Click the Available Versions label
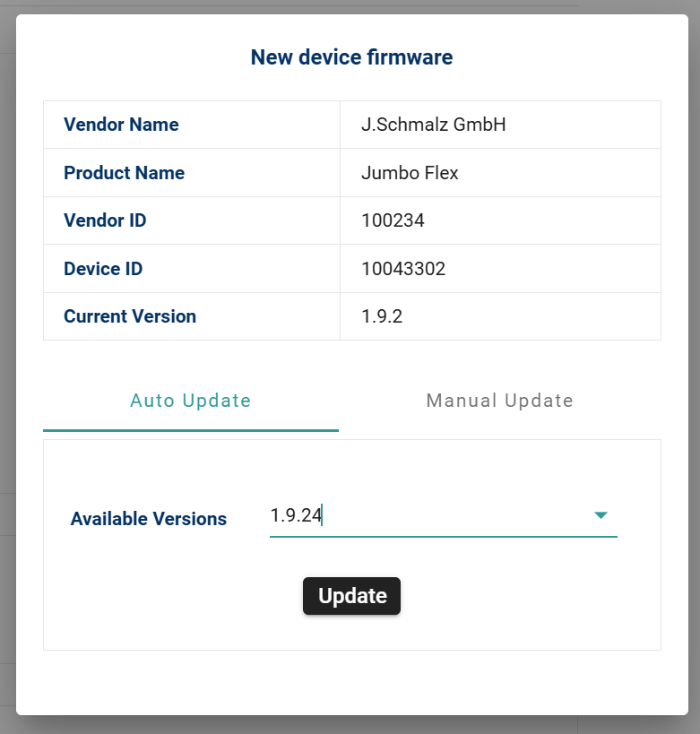This screenshot has width=700, height=734. pyautogui.click(x=148, y=519)
